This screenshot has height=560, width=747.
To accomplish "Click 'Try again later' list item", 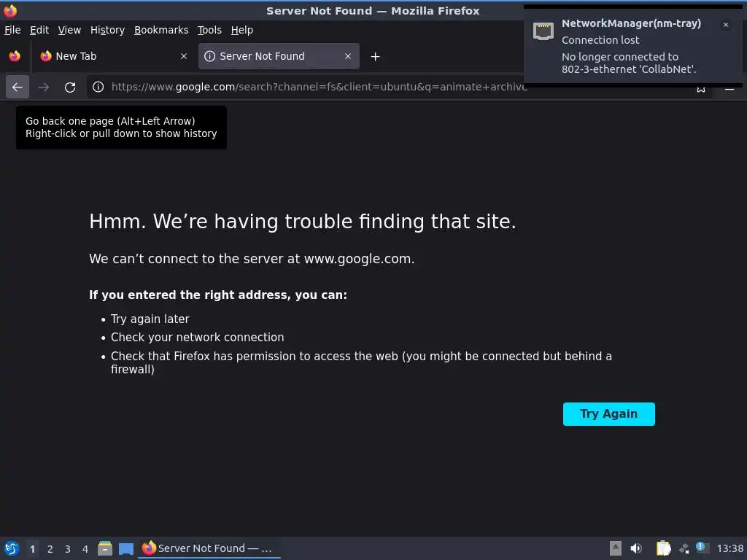I will [150, 319].
